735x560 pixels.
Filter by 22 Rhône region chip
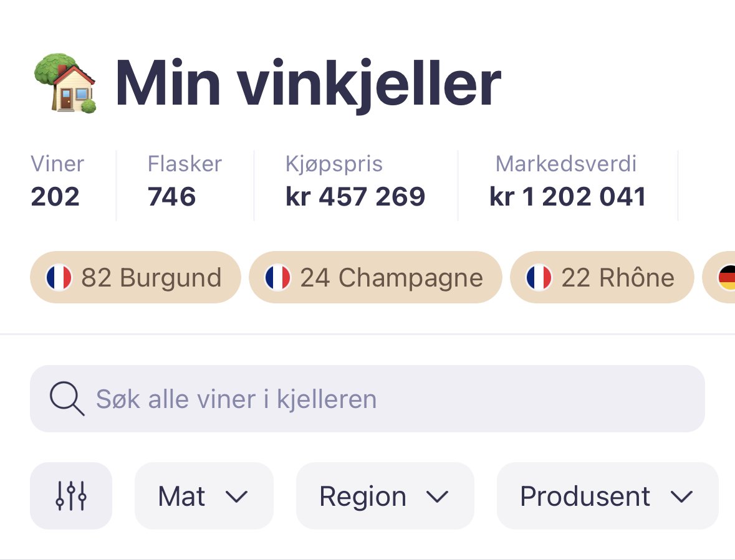(602, 277)
